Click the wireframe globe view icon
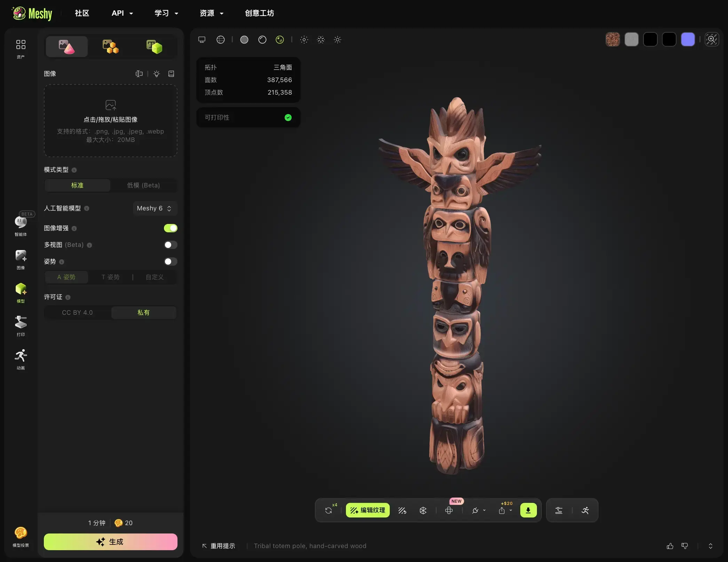 [221, 40]
